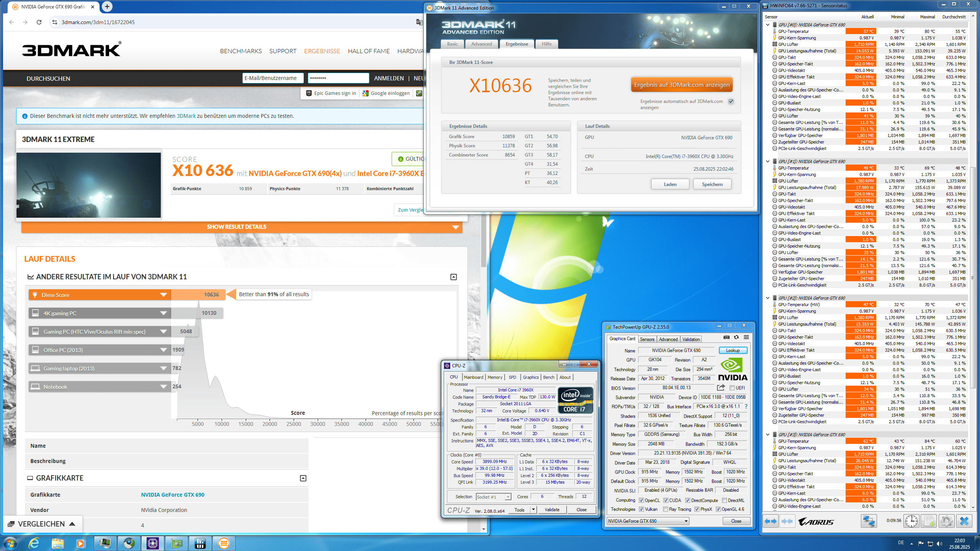Click the Ergebnis auf 3DMark.com anzeigen button
The width and height of the screenshot is (980, 551).
click(x=681, y=85)
